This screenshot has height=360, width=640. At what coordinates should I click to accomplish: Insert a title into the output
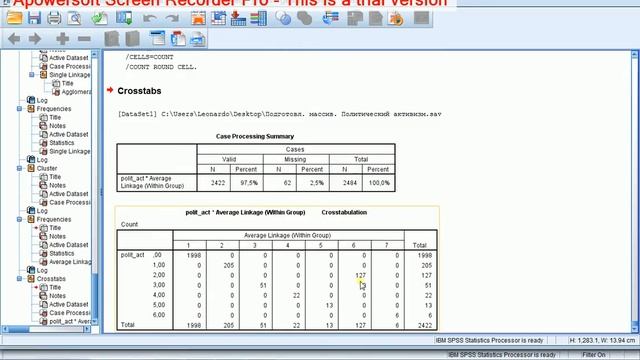[x=178, y=39]
